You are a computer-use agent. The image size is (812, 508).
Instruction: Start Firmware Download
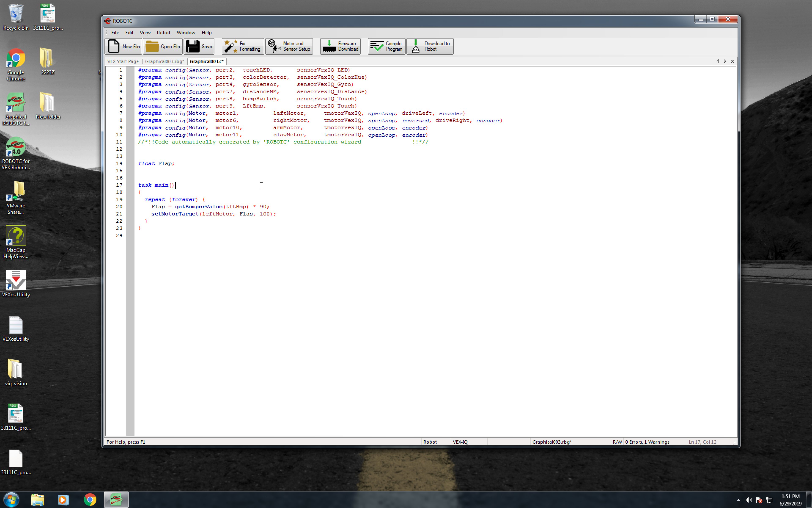340,46
